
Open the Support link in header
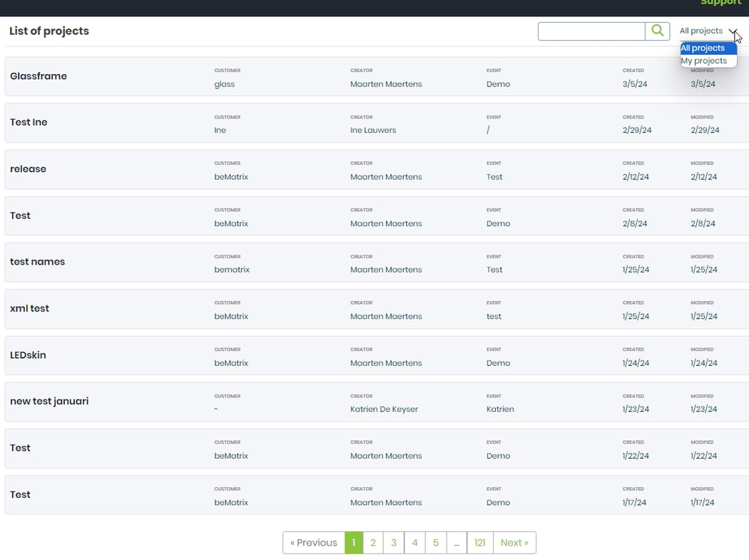click(x=720, y=2)
